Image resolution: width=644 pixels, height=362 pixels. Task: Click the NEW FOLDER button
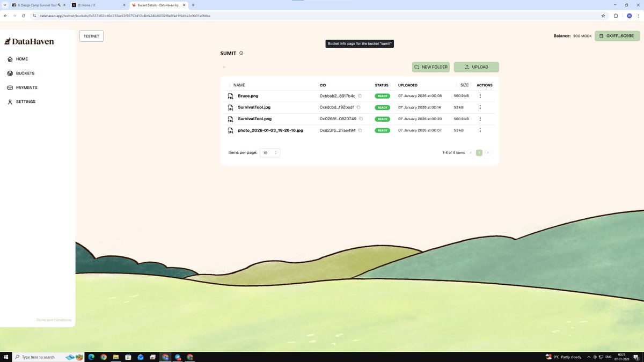430,67
